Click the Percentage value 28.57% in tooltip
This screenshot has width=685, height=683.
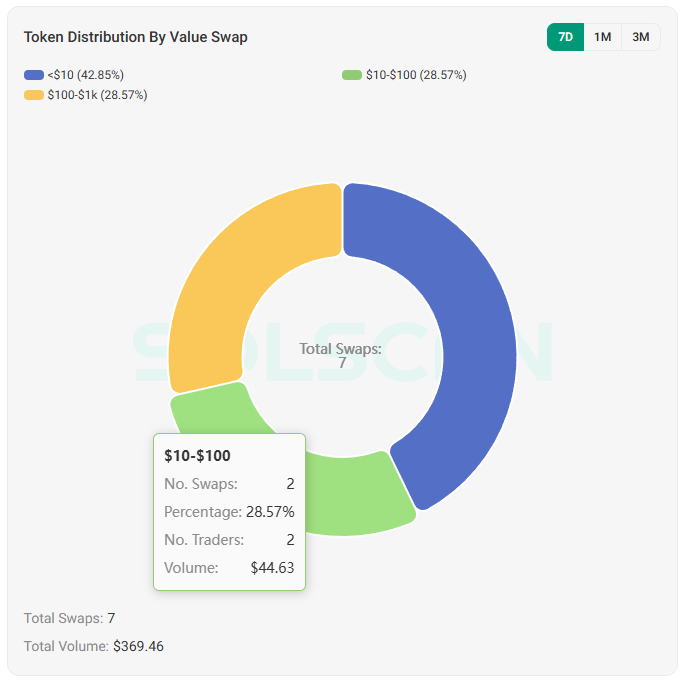coord(270,512)
